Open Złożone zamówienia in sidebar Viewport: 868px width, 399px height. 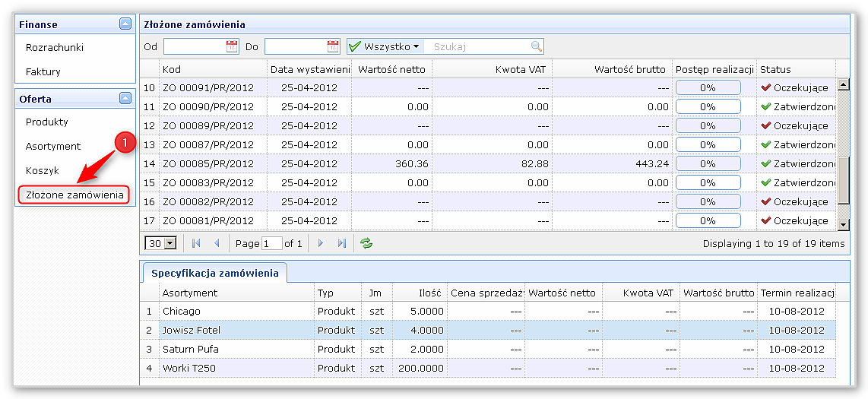74,195
